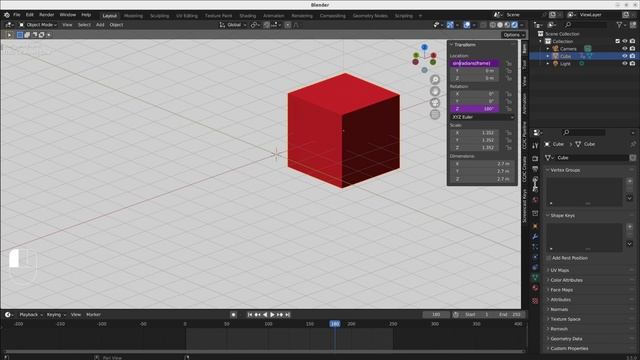Image resolution: width=640 pixels, height=360 pixels.
Task: Open the Modifiers wrench properties tab
Action: tap(535, 236)
